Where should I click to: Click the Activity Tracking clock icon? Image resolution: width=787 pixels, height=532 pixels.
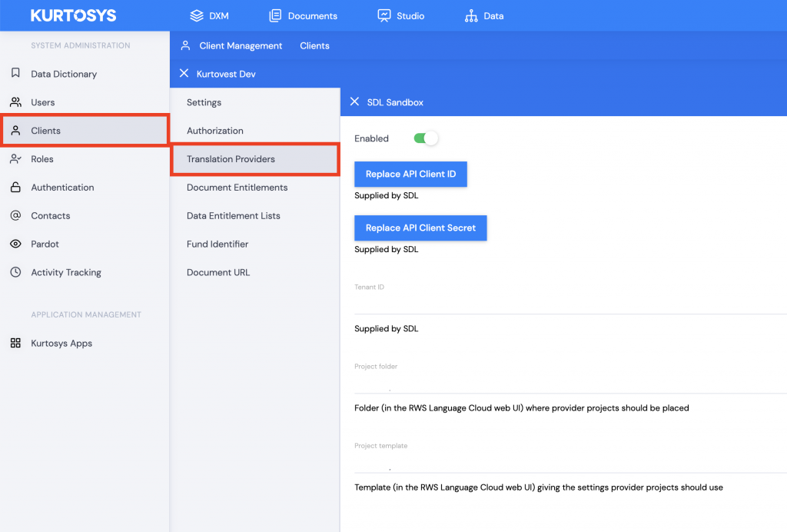[x=15, y=272]
